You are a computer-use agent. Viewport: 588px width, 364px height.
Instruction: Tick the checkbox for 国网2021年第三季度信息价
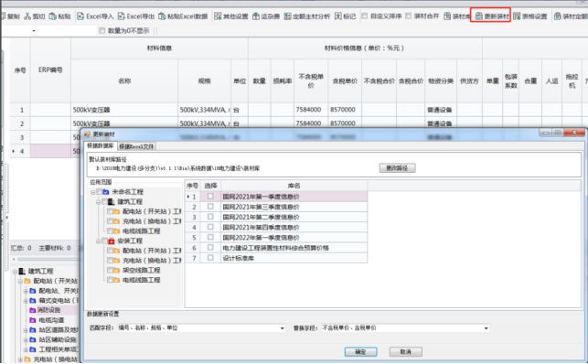click(210, 207)
